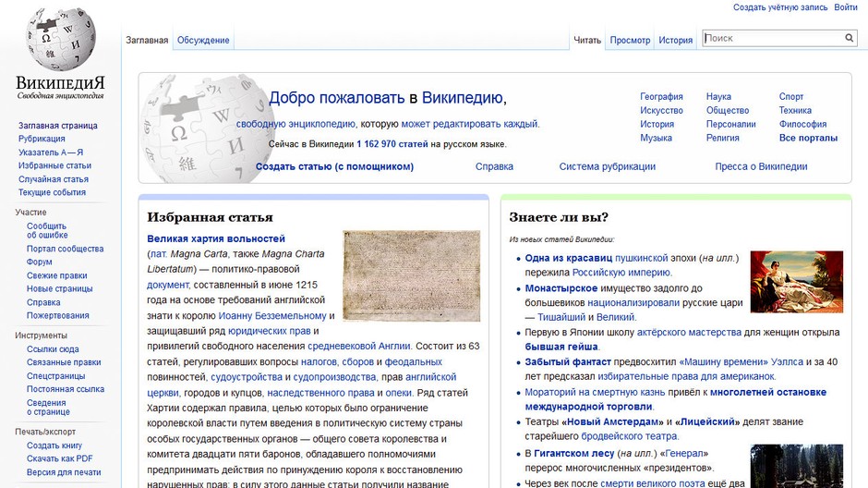Image resolution: width=868 pixels, height=488 pixels.
Task: Click Скачать как PDF link
Action: (x=59, y=458)
